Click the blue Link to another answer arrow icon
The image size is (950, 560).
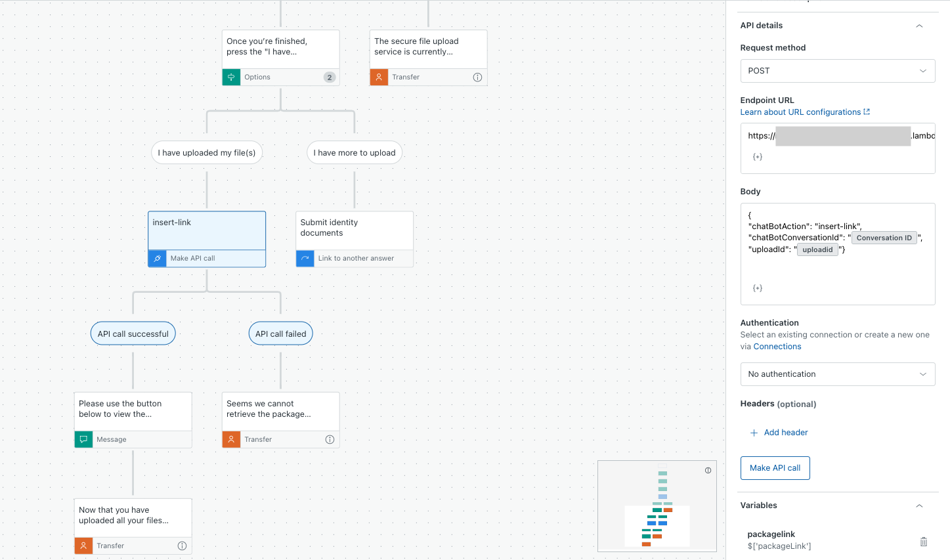(305, 258)
